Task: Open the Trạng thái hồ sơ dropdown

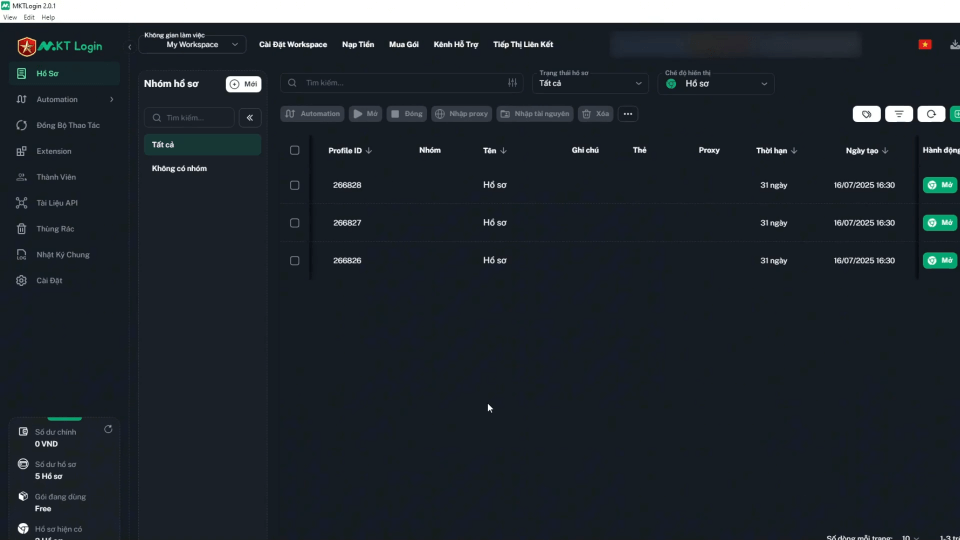Action: pyautogui.click(x=591, y=84)
